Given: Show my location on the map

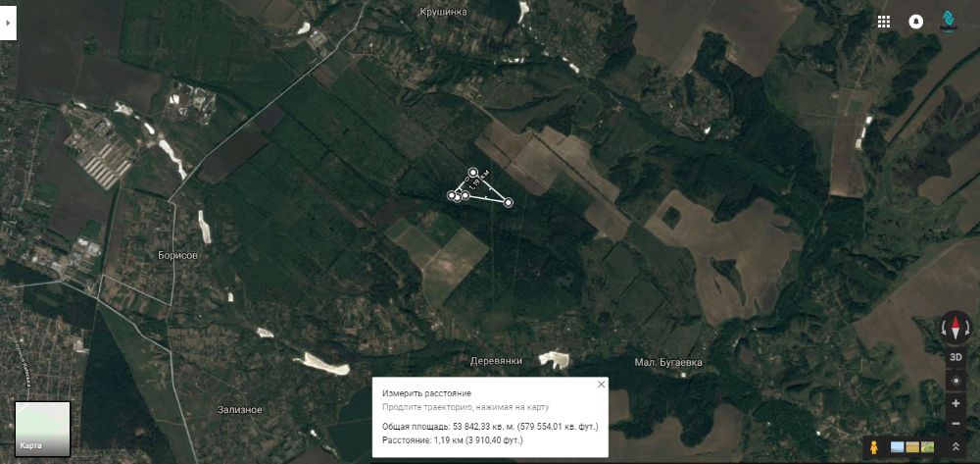Looking at the screenshot, I should tap(955, 381).
